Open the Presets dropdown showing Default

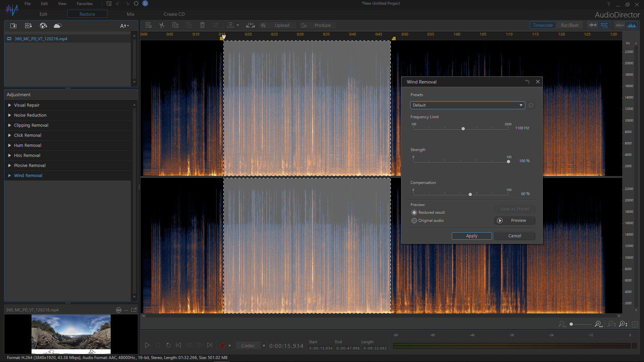click(x=467, y=105)
